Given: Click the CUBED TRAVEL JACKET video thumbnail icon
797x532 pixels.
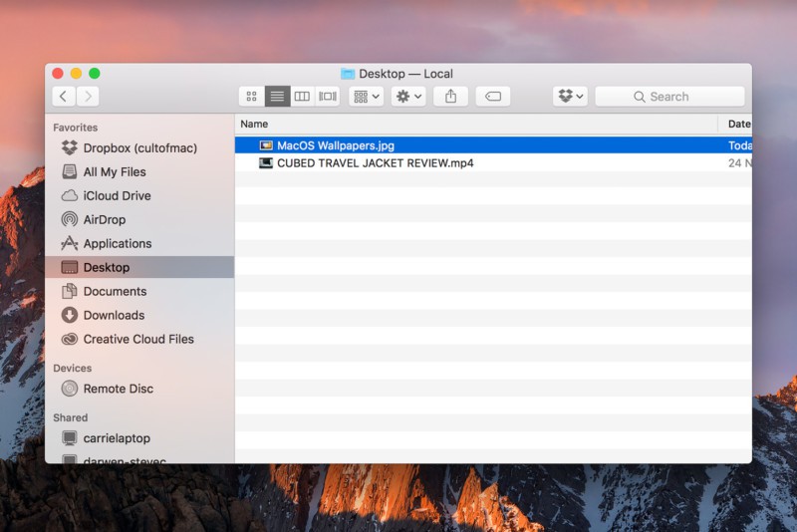Looking at the screenshot, I should [x=266, y=163].
